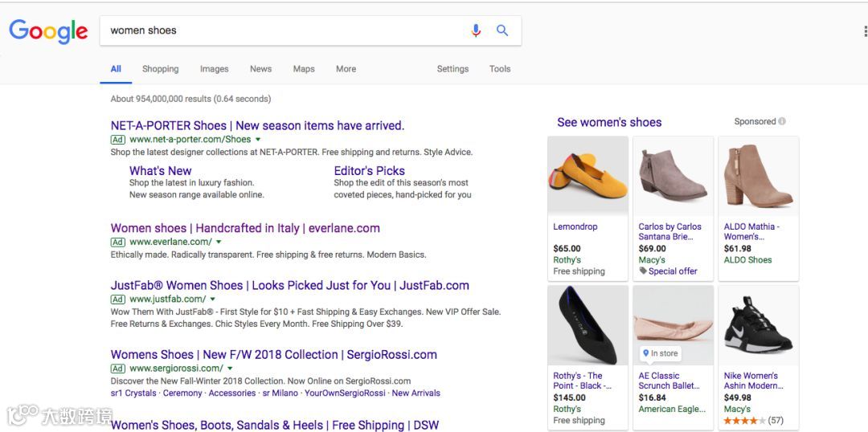Open Rothy's The Point Black title
Image resolution: width=868 pixels, height=432 pixels.
(583, 381)
